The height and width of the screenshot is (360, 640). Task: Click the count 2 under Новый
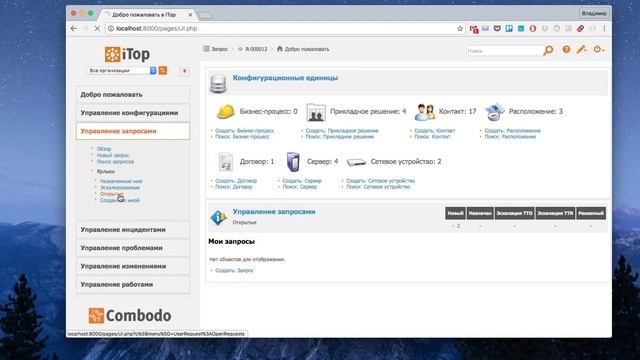[458, 226]
